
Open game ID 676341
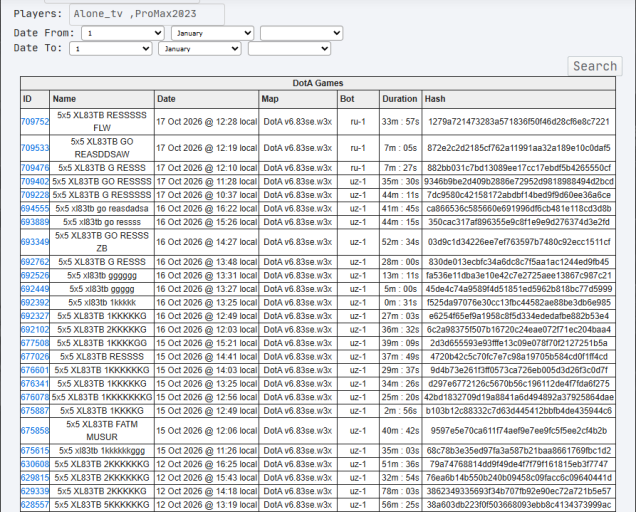tap(35, 384)
